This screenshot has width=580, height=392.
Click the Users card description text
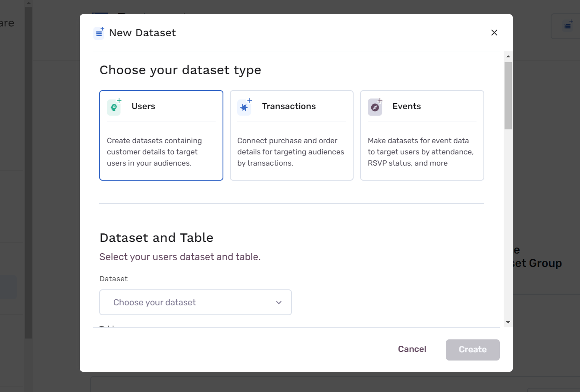[x=154, y=152]
